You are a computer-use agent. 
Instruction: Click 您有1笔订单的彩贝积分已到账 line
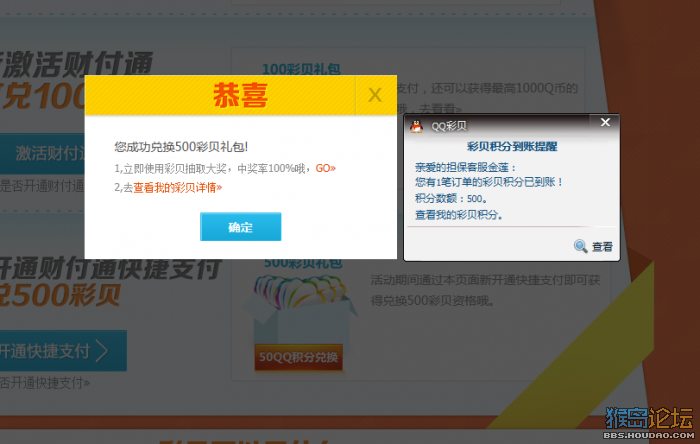pyautogui.click(x=489, y=182)
